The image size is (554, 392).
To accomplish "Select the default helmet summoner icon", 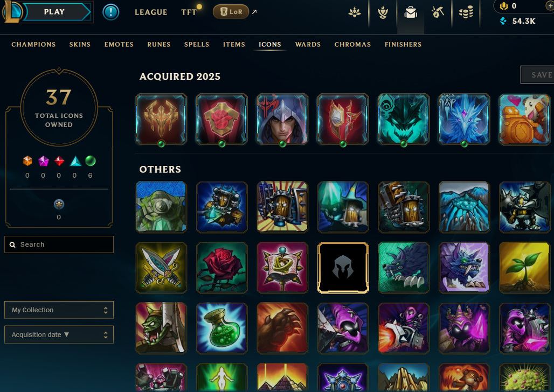I will click(x=343, y=268).
